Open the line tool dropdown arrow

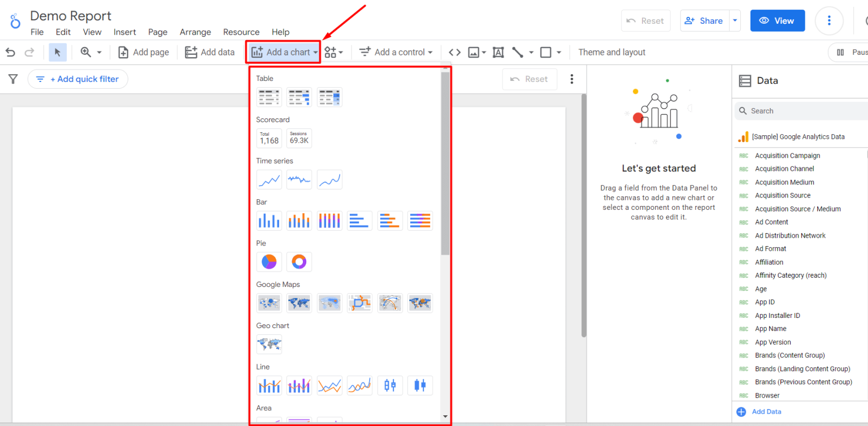coord(532,51)
